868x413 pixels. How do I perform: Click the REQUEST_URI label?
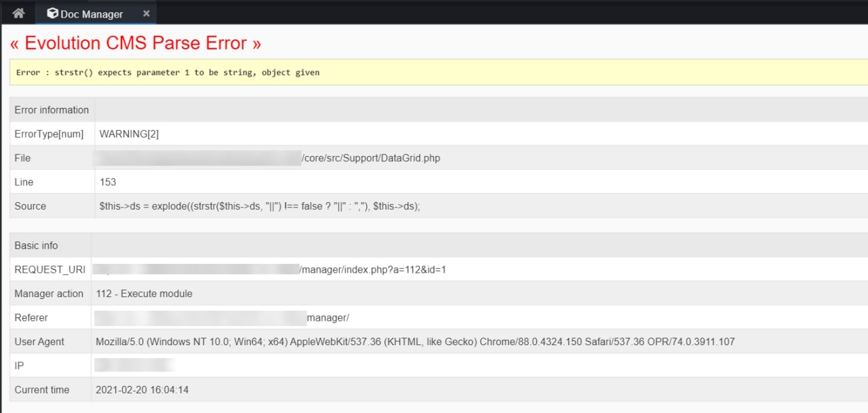[50, 269]
